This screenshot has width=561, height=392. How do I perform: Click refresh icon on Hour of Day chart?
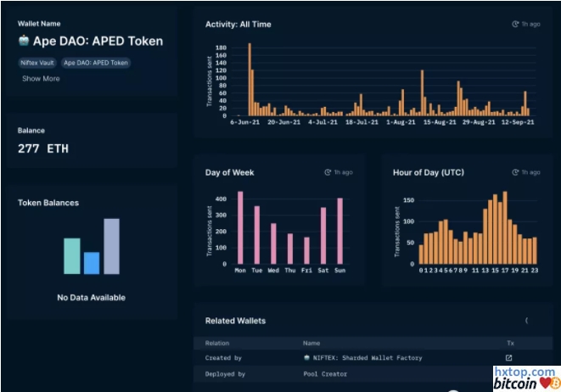tap(515, 172)
